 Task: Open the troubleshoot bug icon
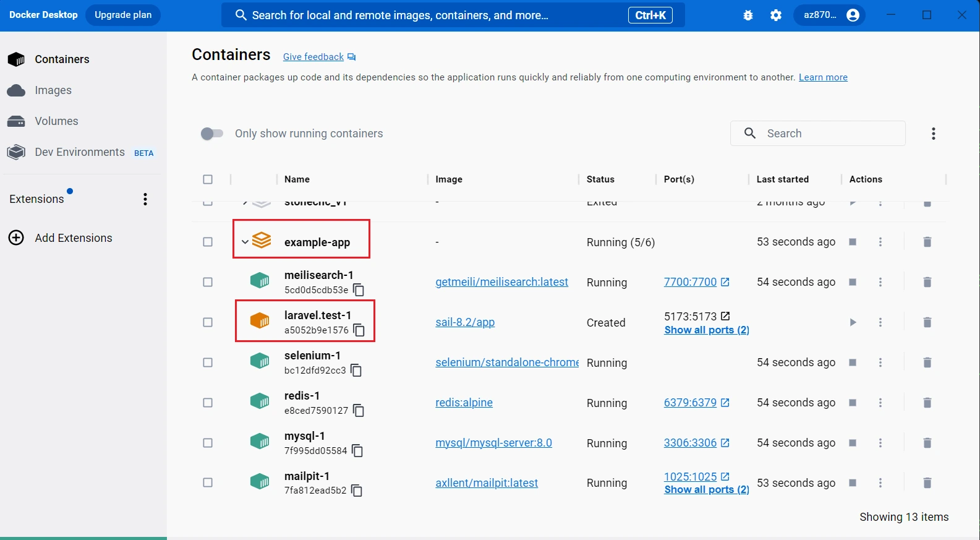click(x=748, y=15)
